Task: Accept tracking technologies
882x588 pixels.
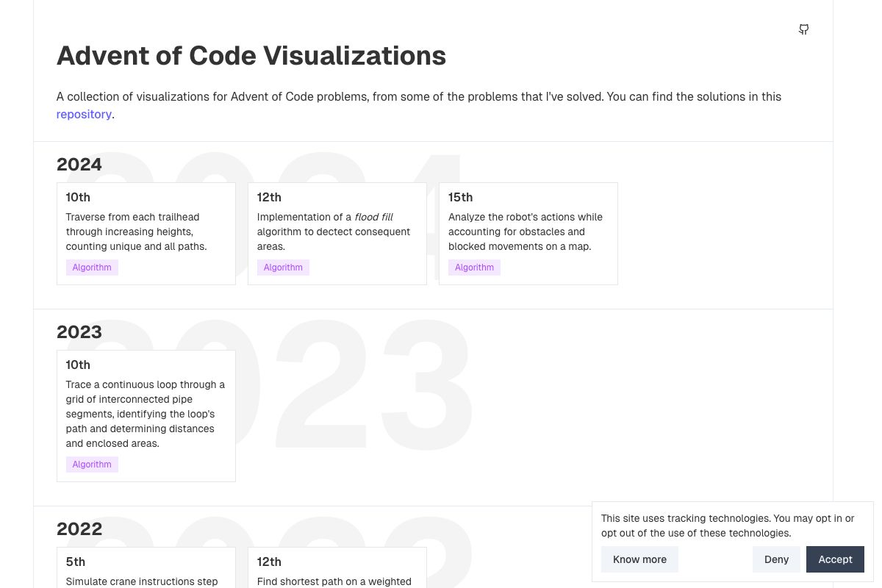Action: 835,559
